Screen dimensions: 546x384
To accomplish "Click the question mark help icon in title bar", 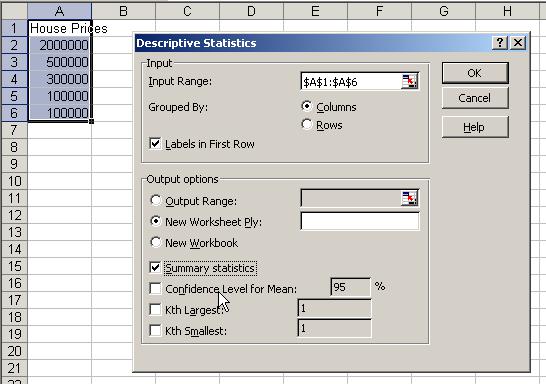I will [500, 43].
